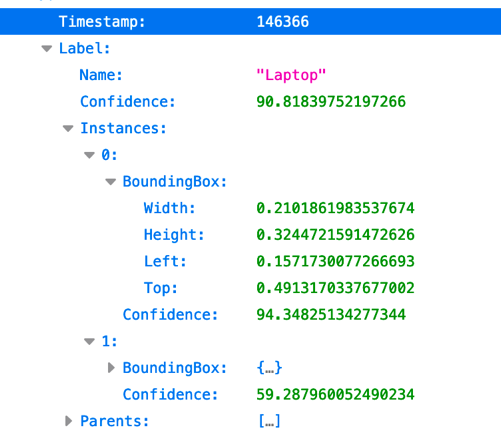Select the highlighted Timestamp row
Viewport: 501px width, 437px height.
[250, 22]
